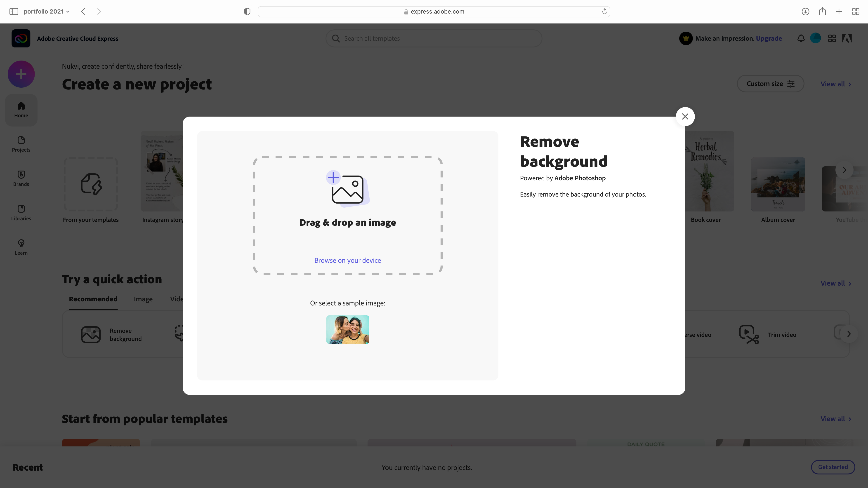Switch to the Image quick action tab
The height and width of the screenshot is (488, 868).
[x=143, y=299]
